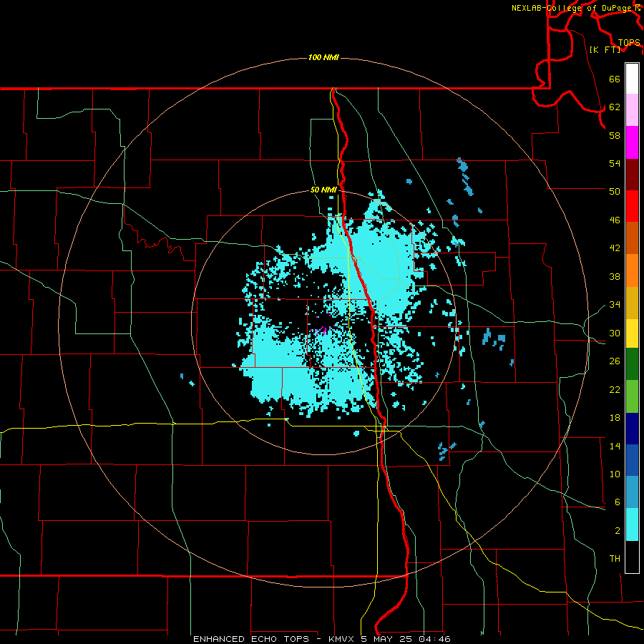This screenshot has height=644, width=644.
Task: Click the gold legend segment
Action: (632, 303)
